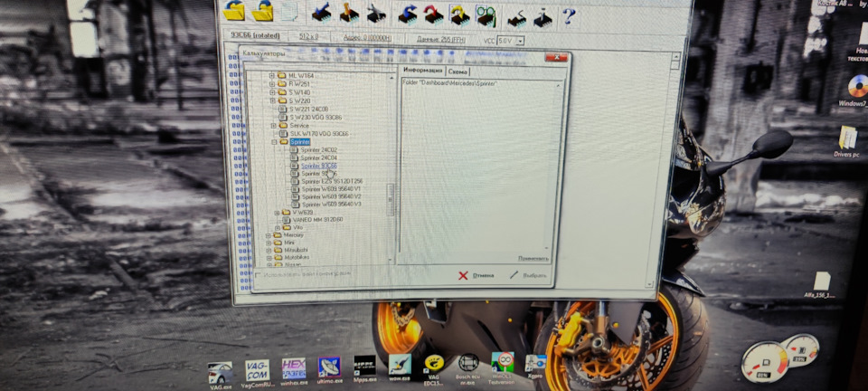The height and width of the screenshot is (391, 868).
Task: Collapse the Sprinter folder
Action: coord(273,142)
